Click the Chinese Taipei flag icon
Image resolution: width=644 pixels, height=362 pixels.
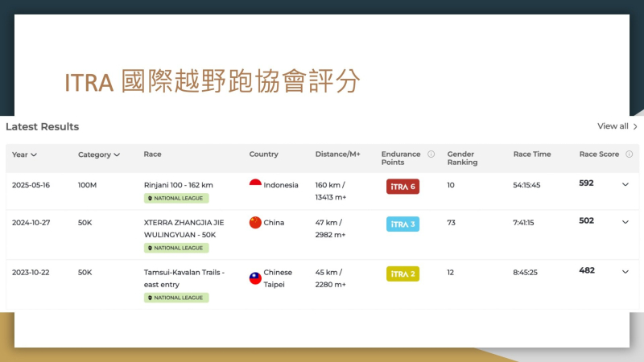255,278
